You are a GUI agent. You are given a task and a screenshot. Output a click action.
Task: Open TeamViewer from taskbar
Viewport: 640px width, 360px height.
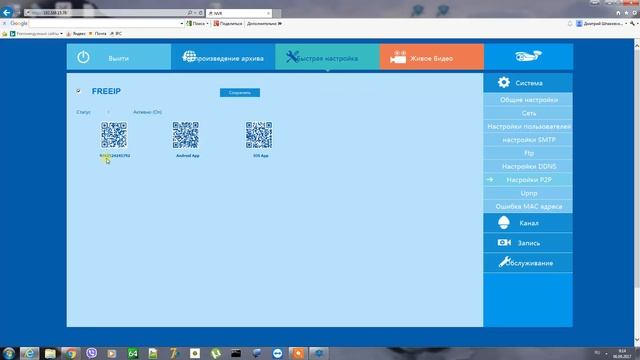[278, 353]
